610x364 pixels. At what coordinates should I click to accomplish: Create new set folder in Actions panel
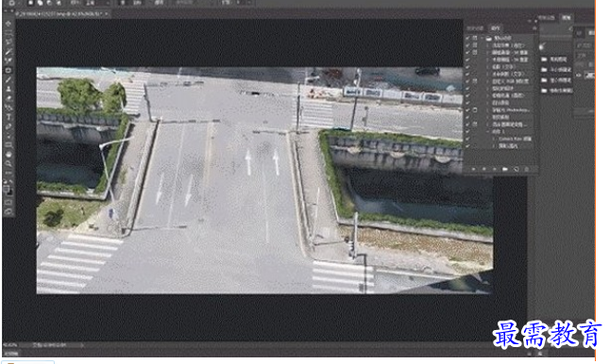505,170
